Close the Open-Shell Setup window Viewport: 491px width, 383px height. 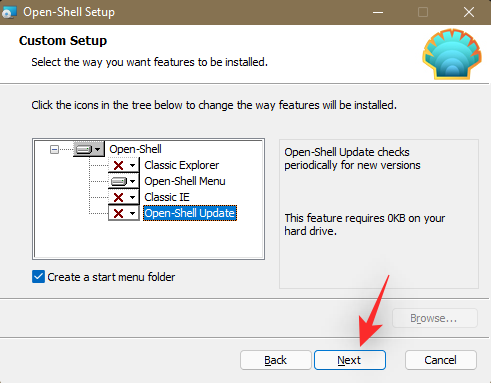pyautogui.click(x=469, y=12)
